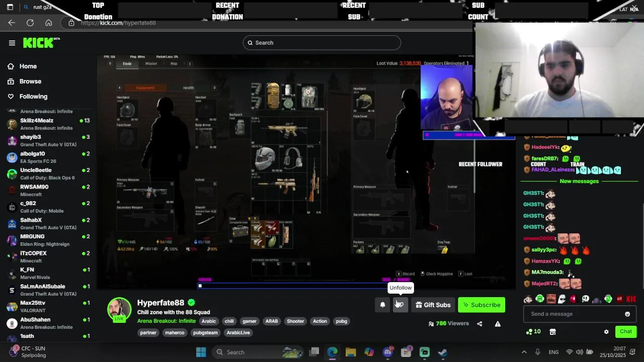This screenshot has height=362, width=644.
Task: Send message with Chat button
Action: [626, 332]
